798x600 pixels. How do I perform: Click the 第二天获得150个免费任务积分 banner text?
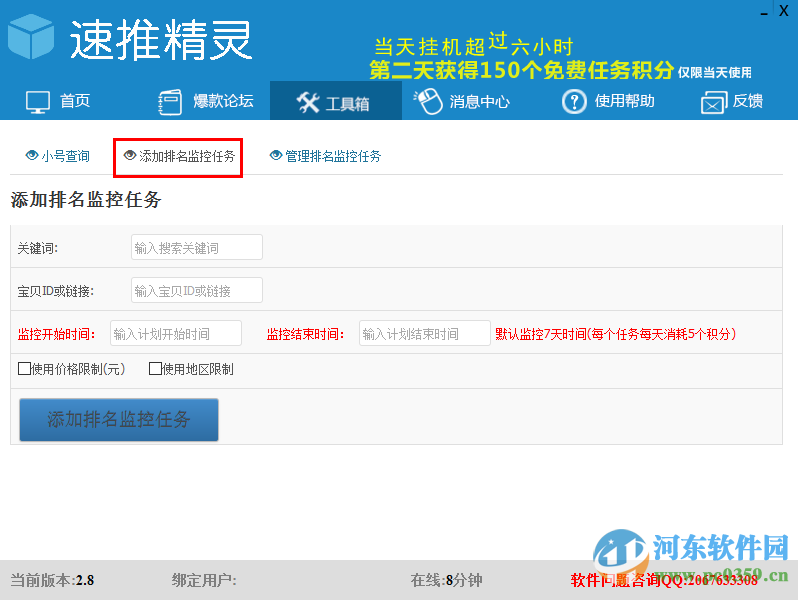click(522, 70)
